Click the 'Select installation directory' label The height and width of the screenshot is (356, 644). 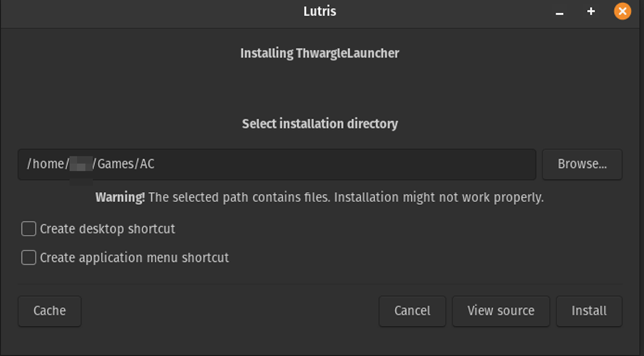(320, 124)
